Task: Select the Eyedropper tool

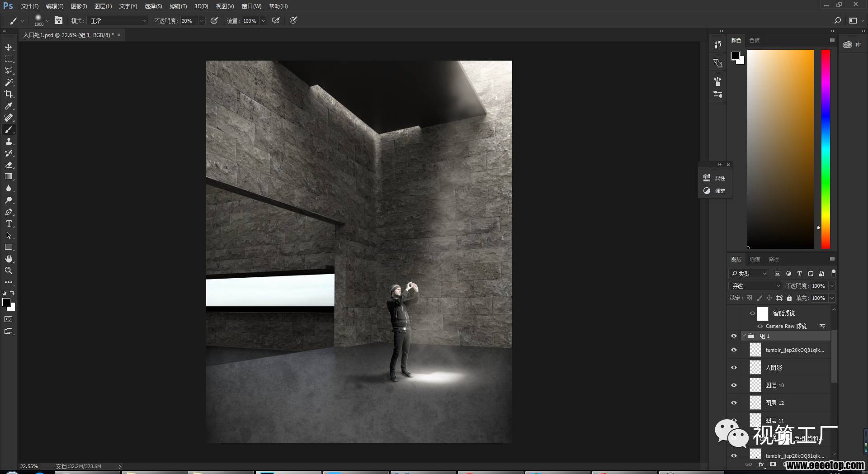Action: [x=9, y=106]
